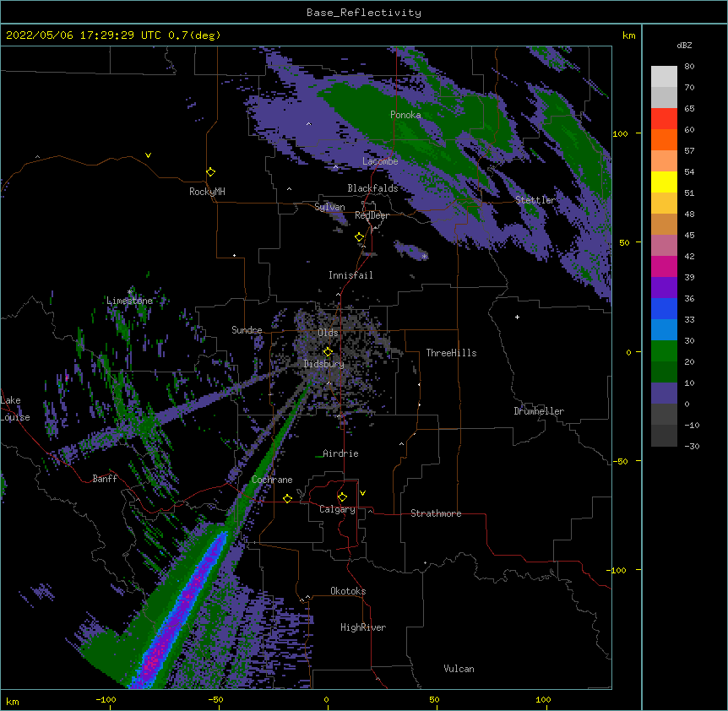Click the Calgary city label
This screenshot has width=728, height=711.
337,509
